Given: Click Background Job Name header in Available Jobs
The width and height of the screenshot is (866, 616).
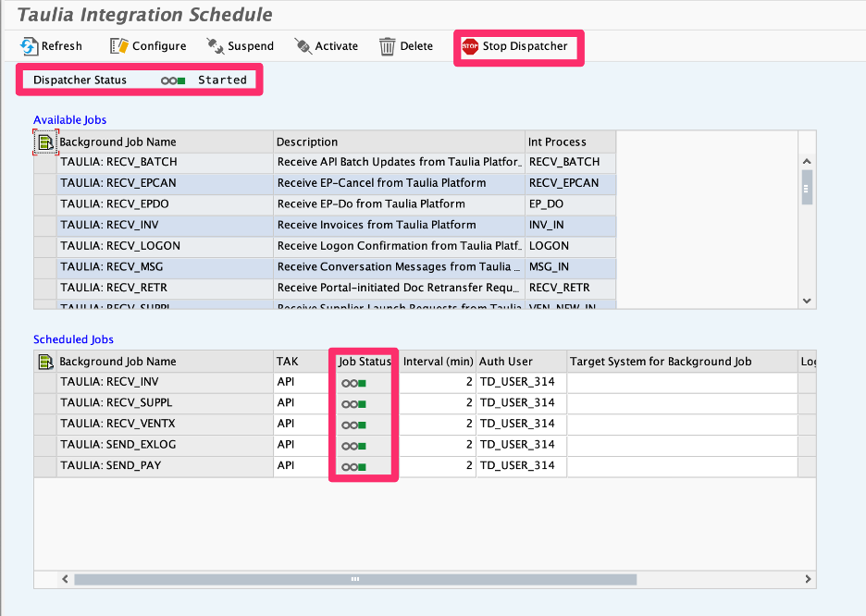Looking at the screenshot, I should pyautogui.click(x=165, y=142).
